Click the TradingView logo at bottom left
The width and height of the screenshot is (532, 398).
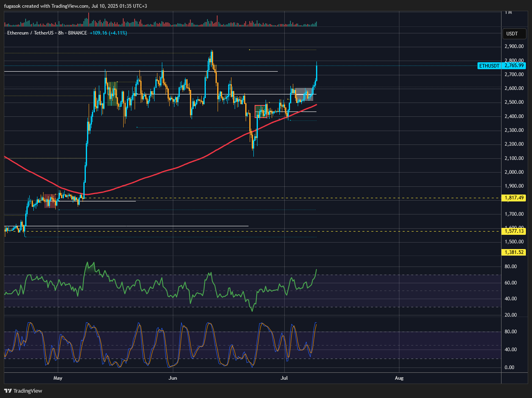click(x=23, y=391)
